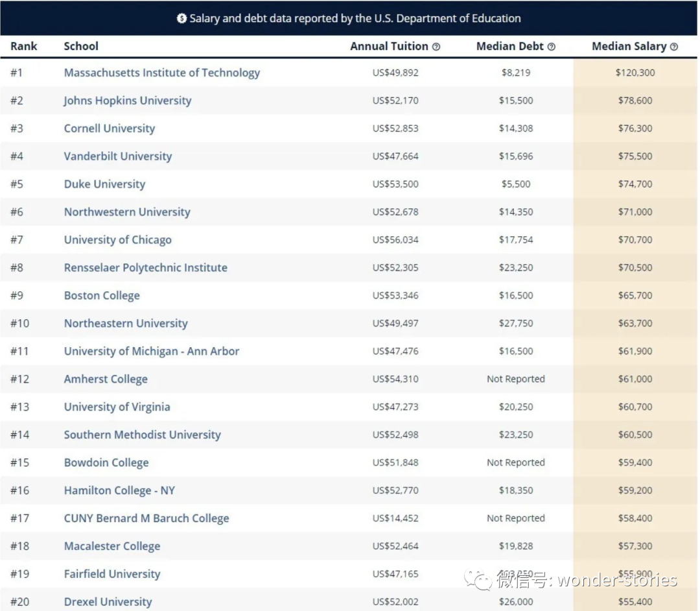
Task: Open Vanderbilt University link
Action: 118,156
